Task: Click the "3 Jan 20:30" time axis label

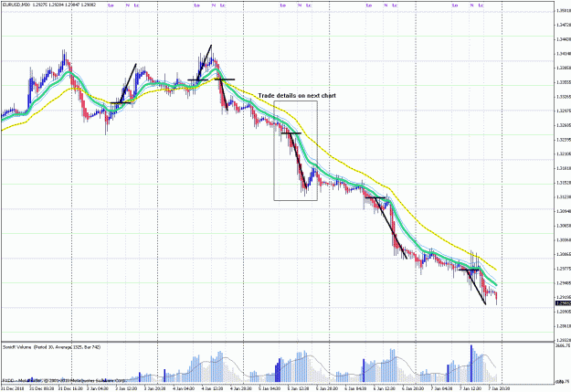Action: (x=155, y=388)
